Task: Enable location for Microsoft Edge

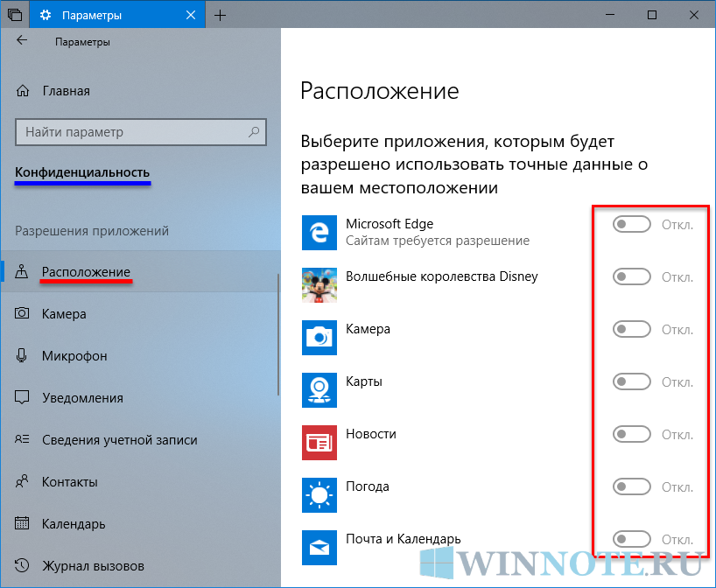Action: [632, 224]
